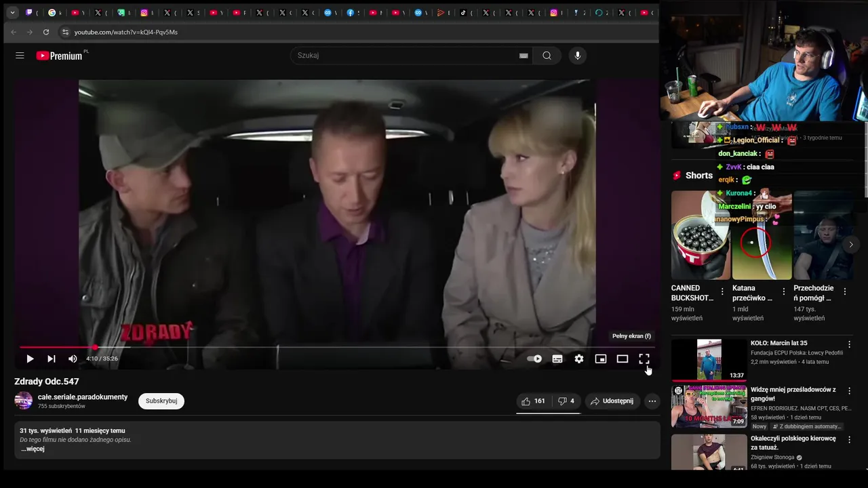The width and height of the screenshot is (868, 488).
Task: Show next Shorts with right arrow
Action: tap(851, 245)
